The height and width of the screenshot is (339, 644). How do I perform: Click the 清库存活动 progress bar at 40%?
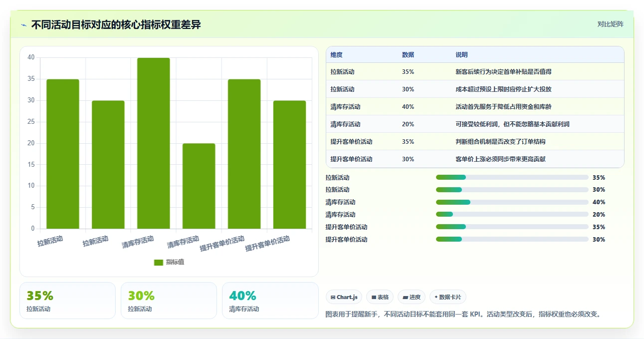click(512, 202)
